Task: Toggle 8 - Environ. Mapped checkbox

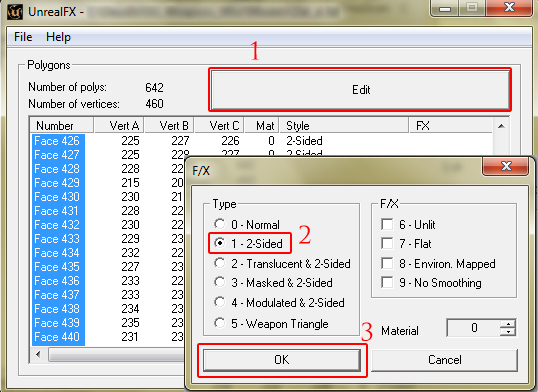Action: click(x=387, y=263)
